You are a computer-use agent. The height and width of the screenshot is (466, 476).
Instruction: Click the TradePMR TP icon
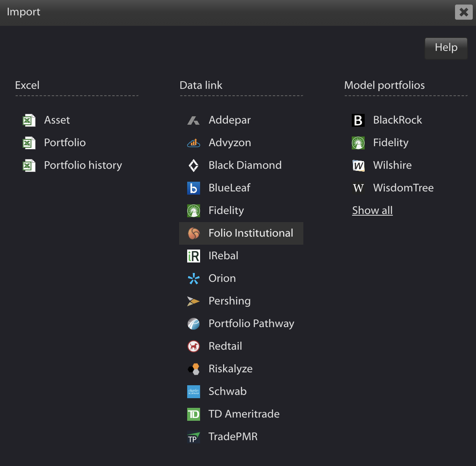tap(193, 437)
